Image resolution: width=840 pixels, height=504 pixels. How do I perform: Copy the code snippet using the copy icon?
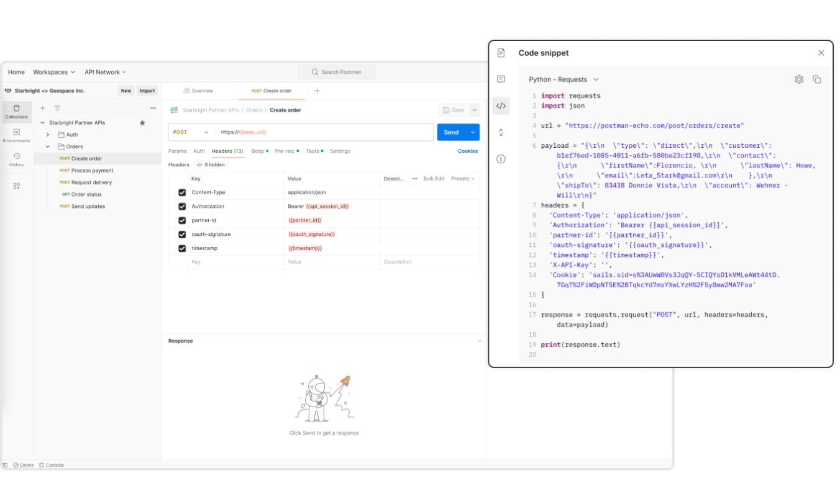tap(817, 79)
